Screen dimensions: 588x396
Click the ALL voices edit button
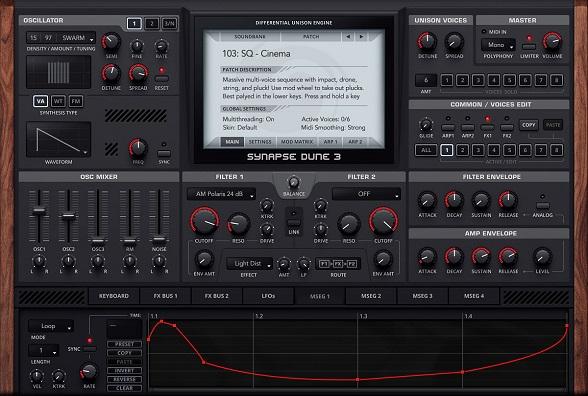tap(426, 150)
